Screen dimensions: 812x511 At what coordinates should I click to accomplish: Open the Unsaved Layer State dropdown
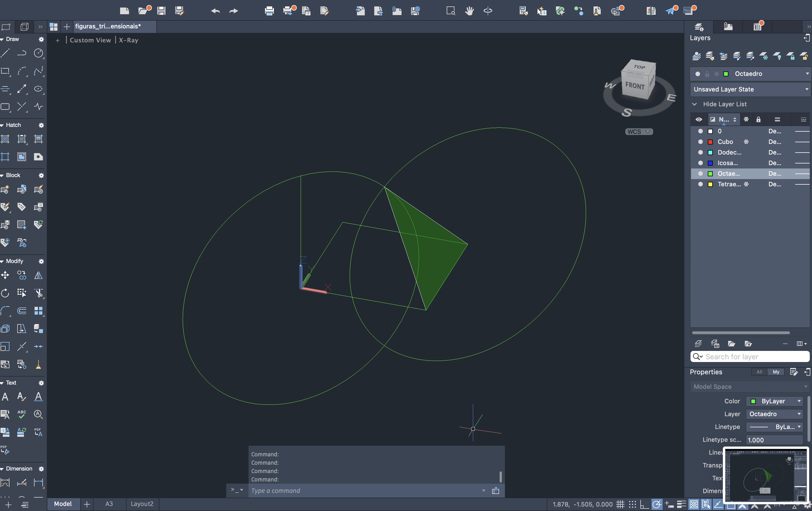point(750,90)
